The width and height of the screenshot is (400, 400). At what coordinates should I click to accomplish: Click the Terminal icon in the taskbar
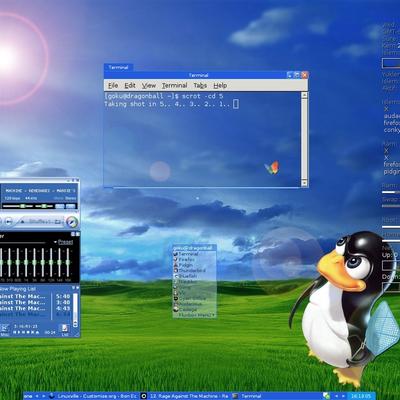pos(235,396)
